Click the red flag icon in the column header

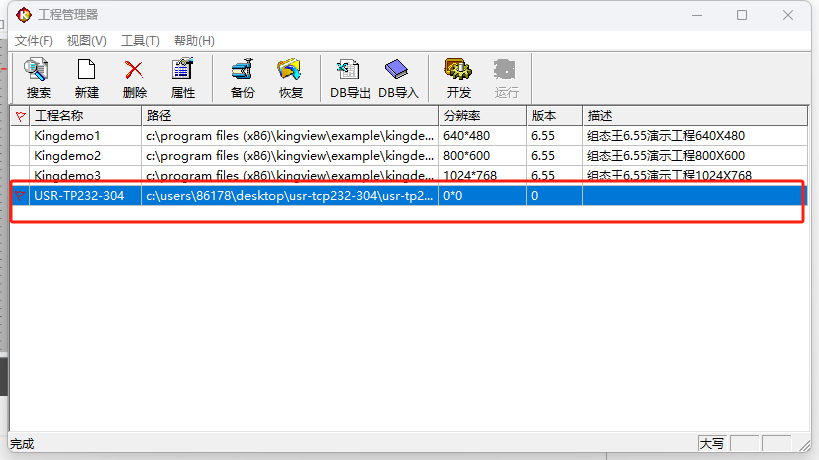[20, 116]
